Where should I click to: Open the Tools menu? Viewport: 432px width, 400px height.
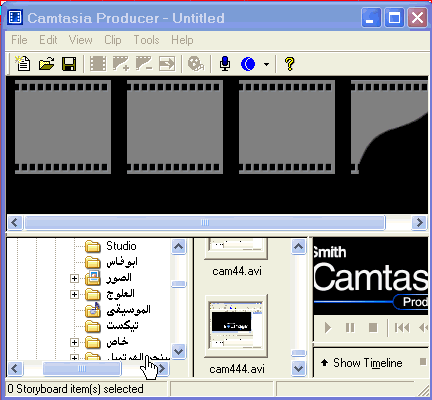146,40
